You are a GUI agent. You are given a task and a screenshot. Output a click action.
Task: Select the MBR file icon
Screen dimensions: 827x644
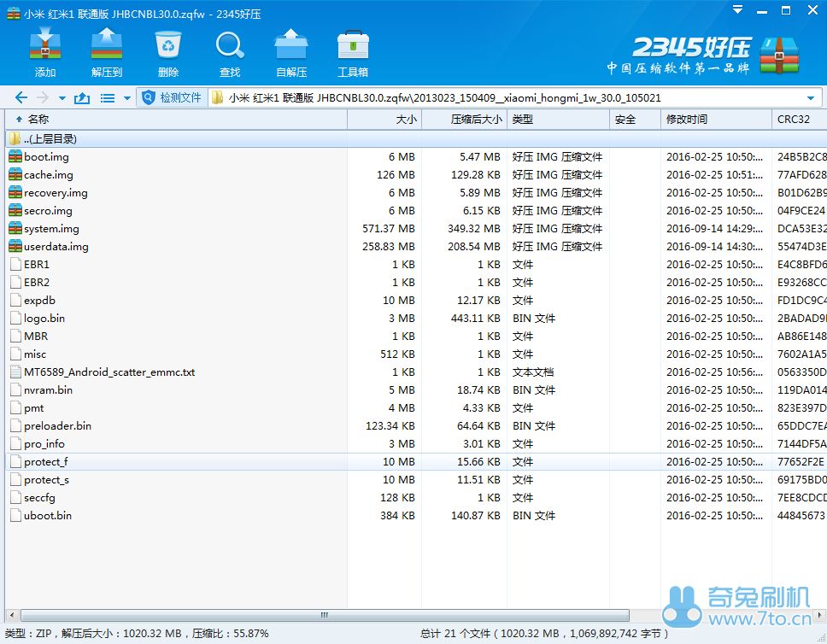[x=16, y=336]
